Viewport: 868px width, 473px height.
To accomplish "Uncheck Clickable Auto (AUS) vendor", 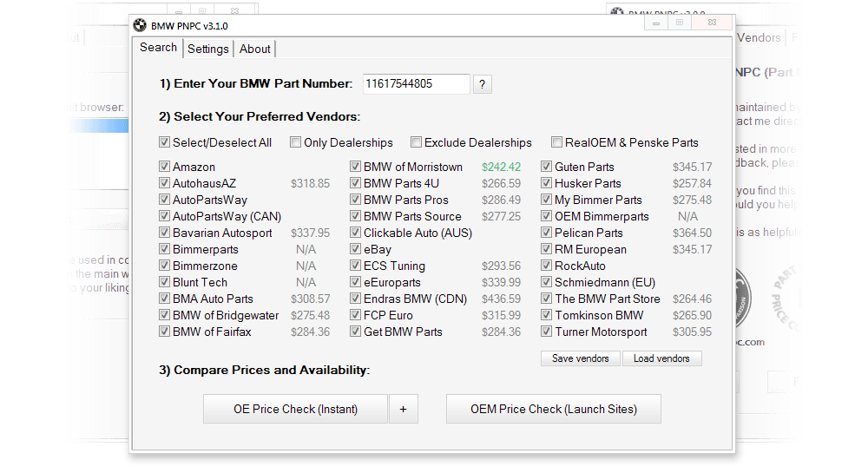I will click(355, 233).
